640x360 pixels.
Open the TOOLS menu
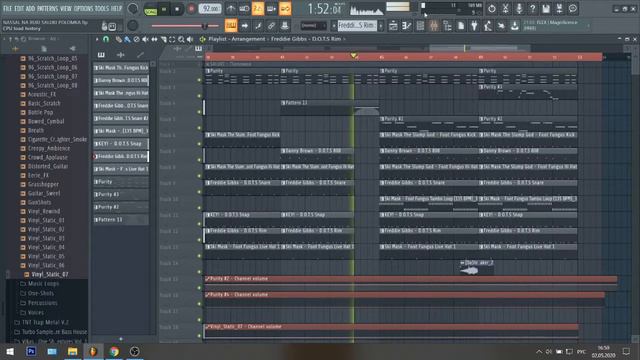(x=102, y=8)
